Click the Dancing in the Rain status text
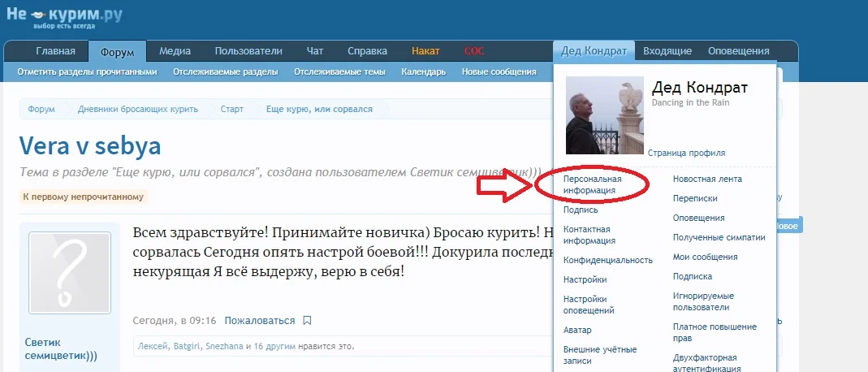Image resolution: width=868 pixels, height=372 pixels. (x=690, y=102)
